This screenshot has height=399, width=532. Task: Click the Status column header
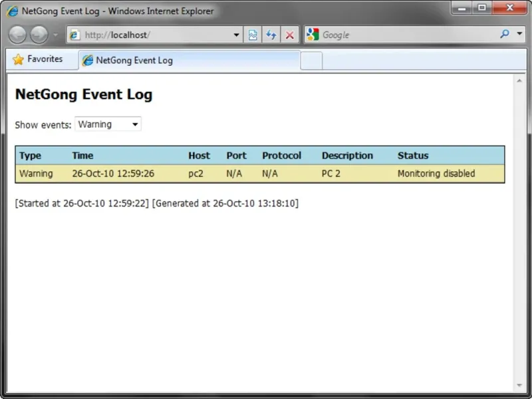[413, 156]
